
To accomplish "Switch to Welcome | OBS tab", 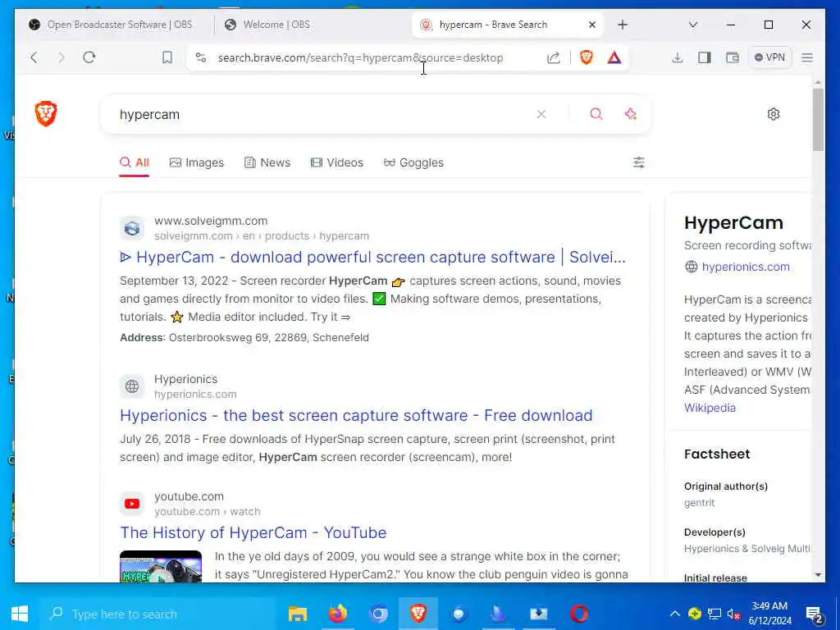I will pyautogui.click(x=268, y=25).
